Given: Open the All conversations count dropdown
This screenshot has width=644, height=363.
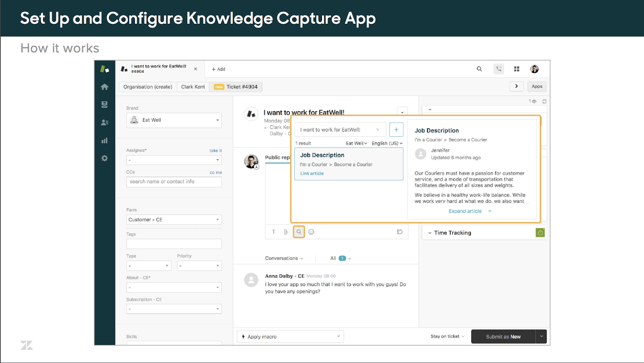Looking at the screenshot, I should (x=341, y=258).
